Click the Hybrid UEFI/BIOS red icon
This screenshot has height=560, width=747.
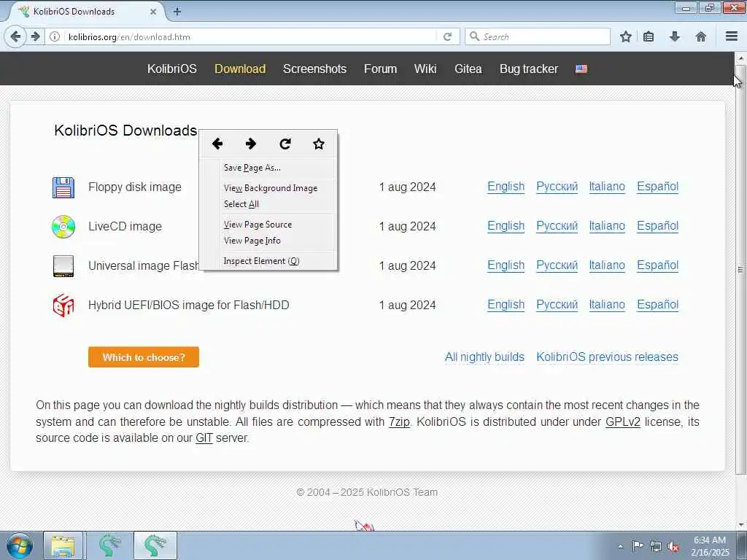(63, 306)
